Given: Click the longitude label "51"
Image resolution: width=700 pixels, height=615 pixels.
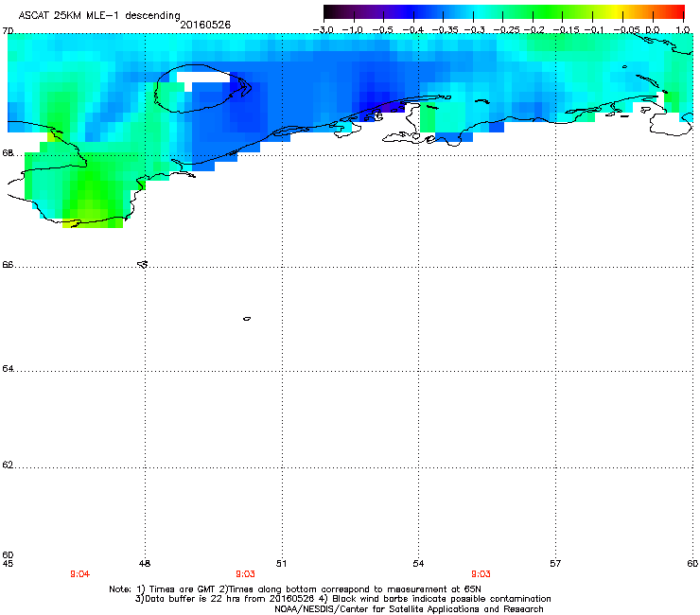Looking at the screenshot, I should point(281,564).
